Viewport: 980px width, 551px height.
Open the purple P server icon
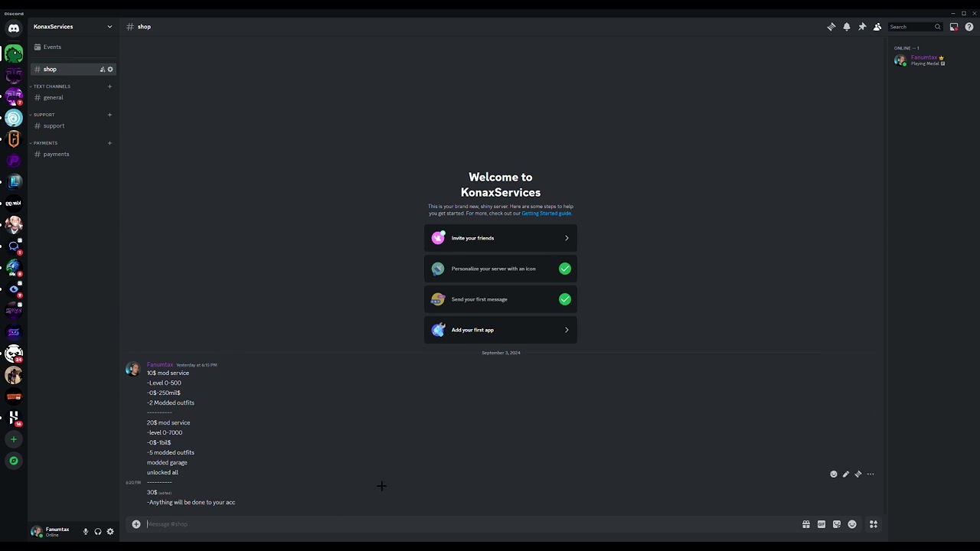click(x=14, y=161)
